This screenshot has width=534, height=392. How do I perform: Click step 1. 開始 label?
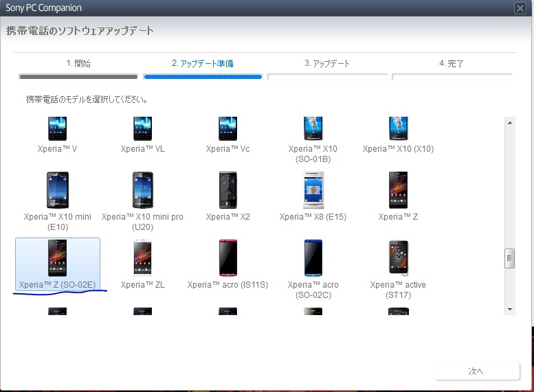coord(78,63)
